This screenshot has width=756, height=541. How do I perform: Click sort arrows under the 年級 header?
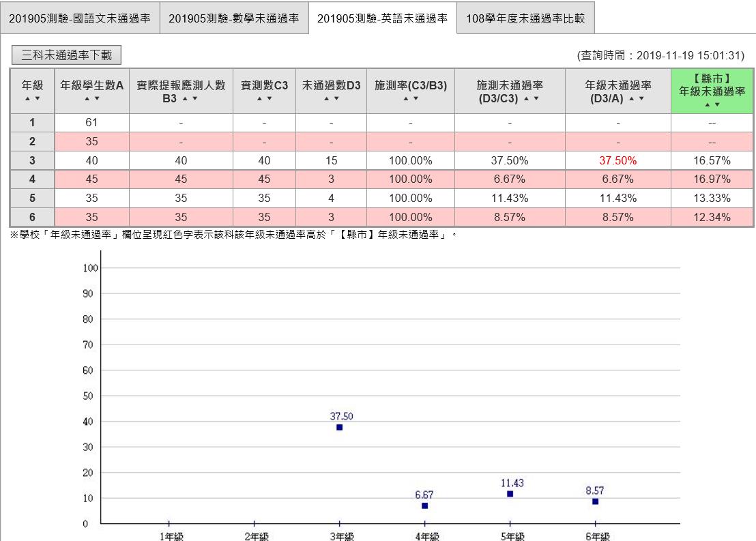click(32, 99)
